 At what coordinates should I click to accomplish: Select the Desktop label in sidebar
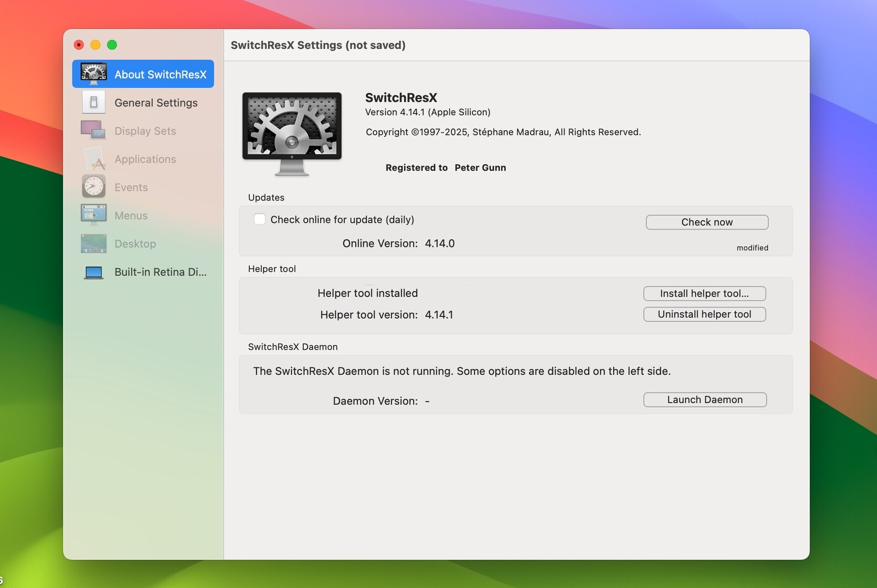[x=135, y=244]
